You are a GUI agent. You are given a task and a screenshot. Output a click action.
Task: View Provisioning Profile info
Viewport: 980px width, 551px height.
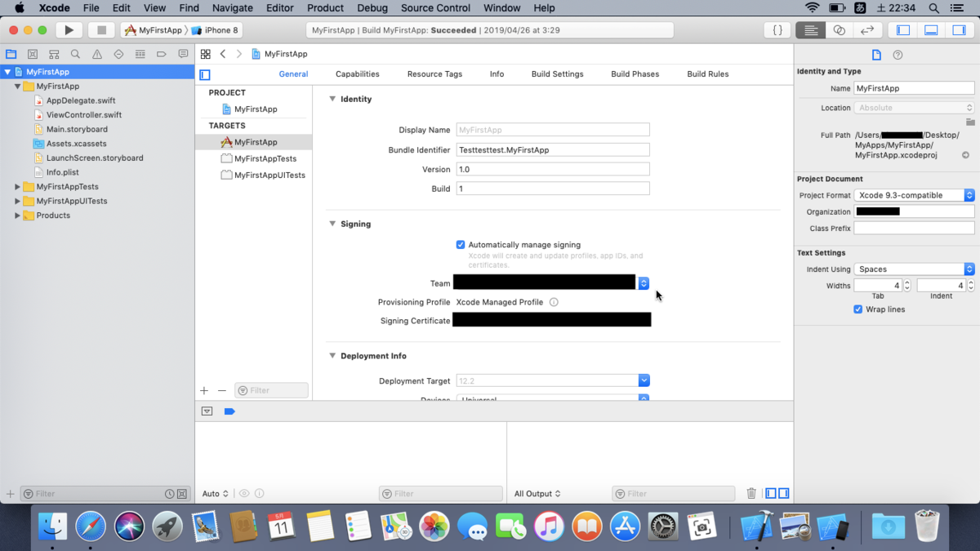(554, 302)
